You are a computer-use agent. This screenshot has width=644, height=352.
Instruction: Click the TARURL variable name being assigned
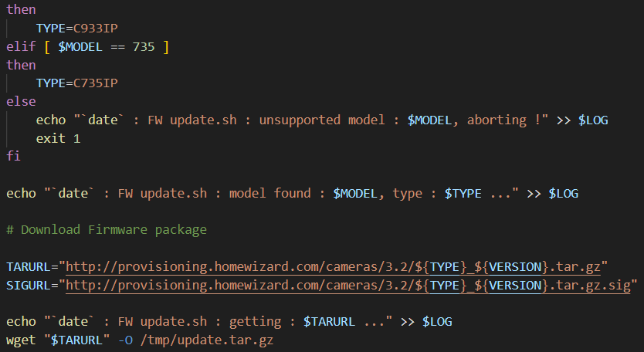click(x=29, y=266)
